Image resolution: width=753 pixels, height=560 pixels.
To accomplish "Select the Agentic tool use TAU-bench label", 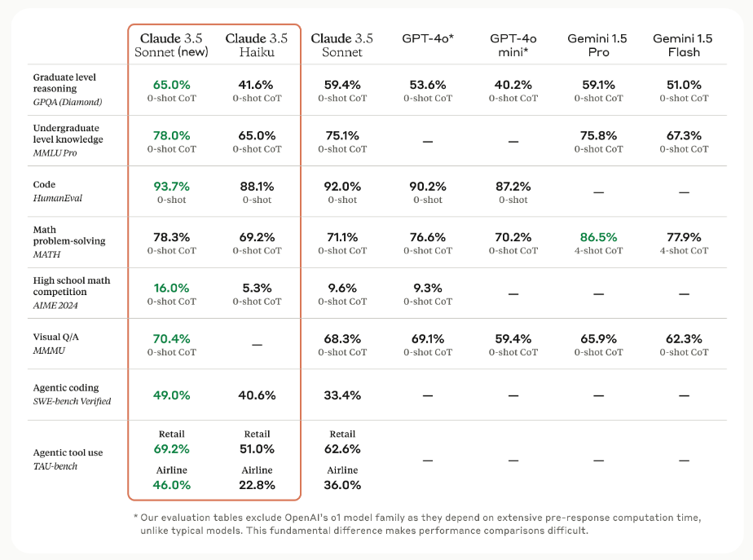I will click(x=68, y=459).
